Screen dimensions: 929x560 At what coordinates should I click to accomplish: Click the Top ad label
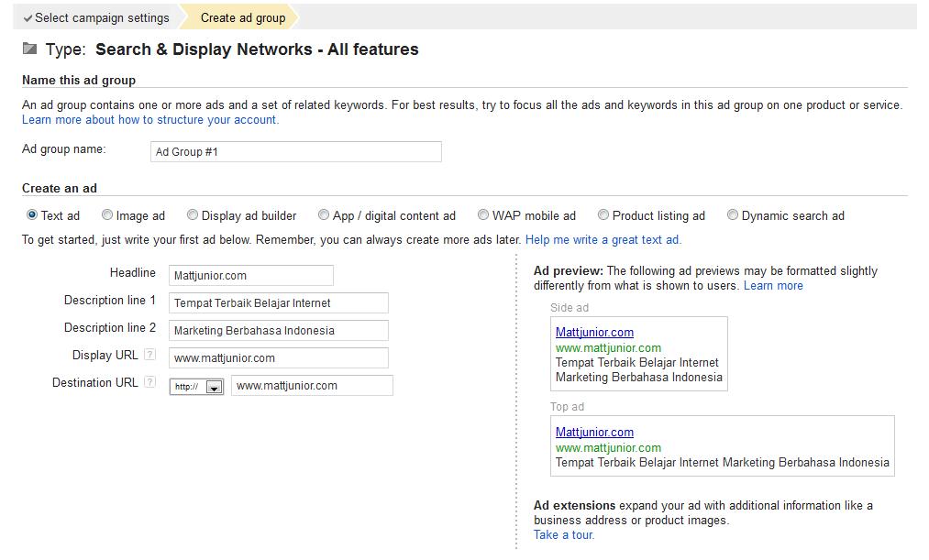(567, 407)
